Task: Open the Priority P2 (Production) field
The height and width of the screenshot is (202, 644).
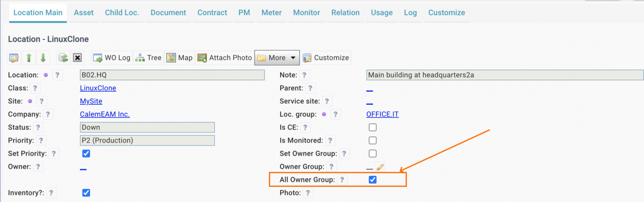Action: click(x=147, y=141)
